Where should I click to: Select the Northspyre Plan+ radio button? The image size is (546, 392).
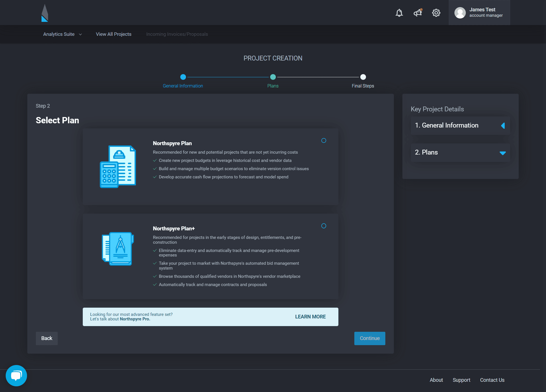click(x=324, y=226)
